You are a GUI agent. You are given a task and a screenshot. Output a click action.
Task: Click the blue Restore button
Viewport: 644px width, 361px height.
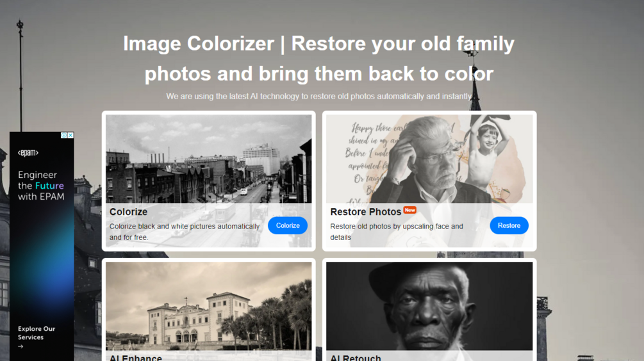[x=509, y=225]
